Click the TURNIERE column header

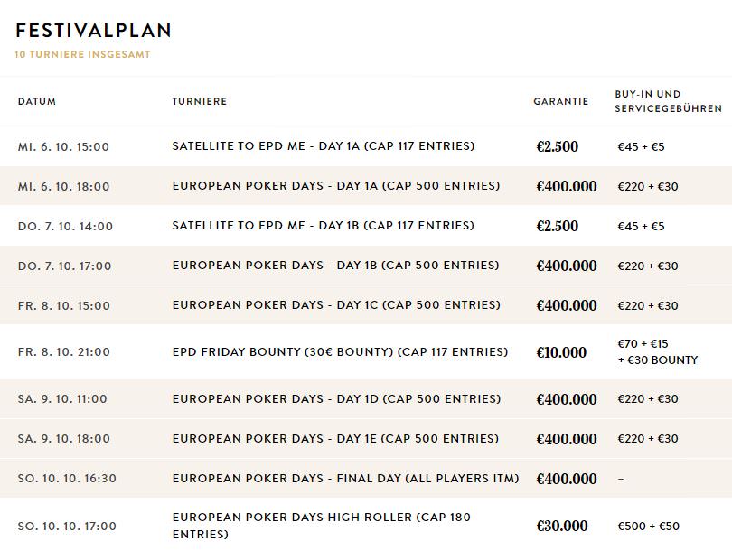[x=199, y=102]
